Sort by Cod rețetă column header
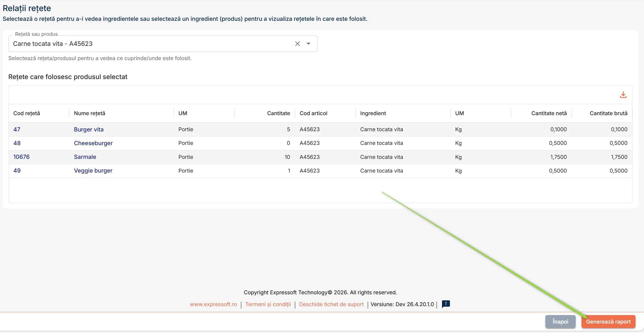This screenshot has height=333, width=644. [27, 113]
